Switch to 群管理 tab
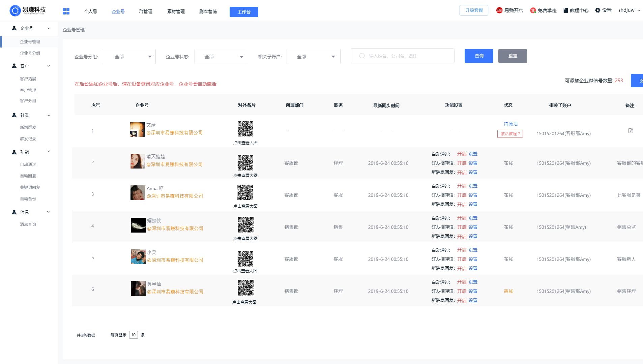Viewport: 643px width, 364px height. tap(146, 11)
